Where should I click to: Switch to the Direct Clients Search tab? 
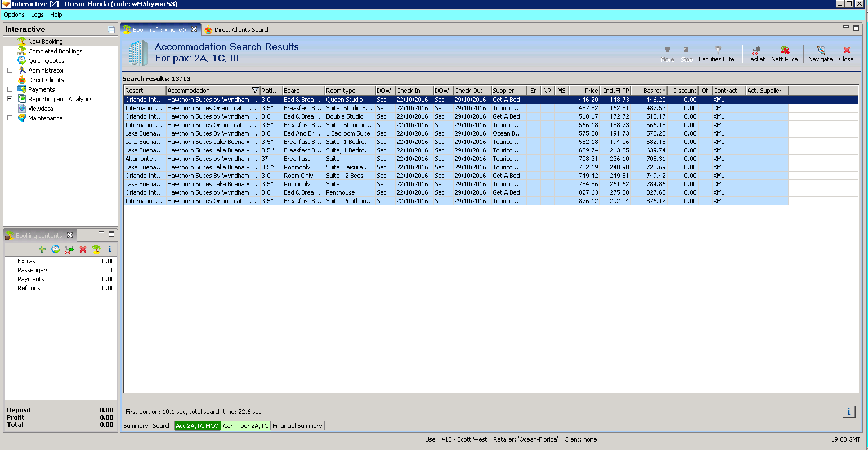click(242, 30)
